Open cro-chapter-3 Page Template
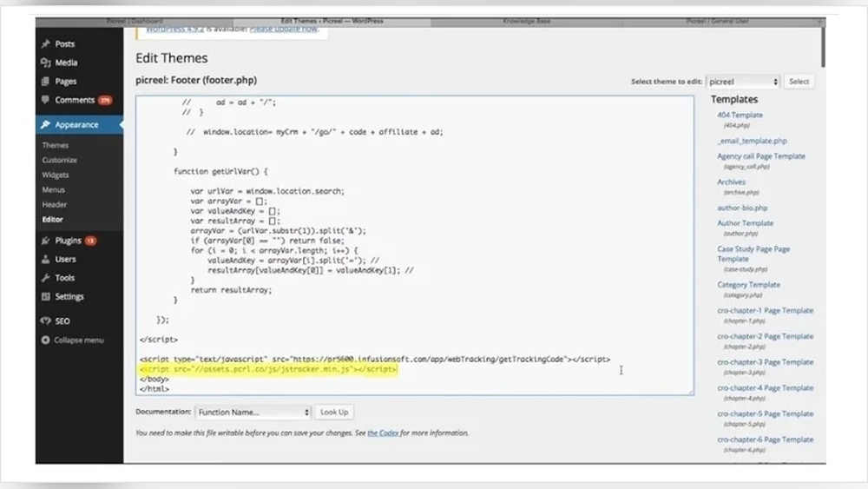The image size is (868, 489). (x=765, y=362)
